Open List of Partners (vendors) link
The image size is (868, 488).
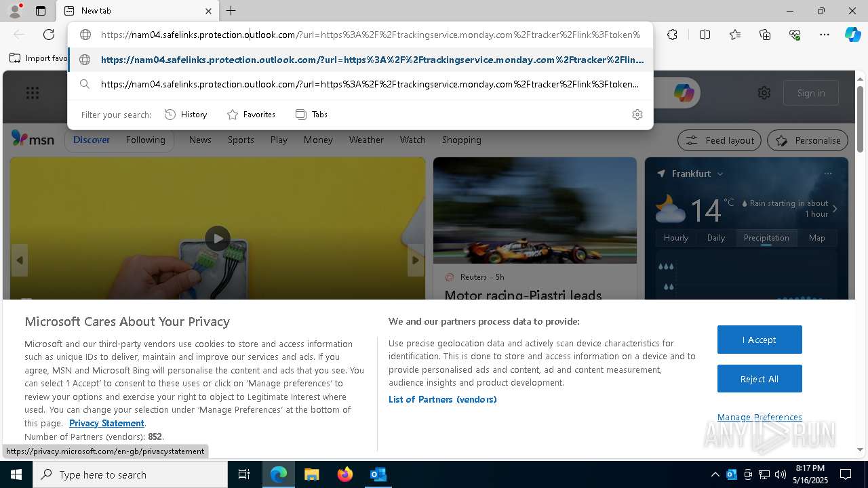coord(442,399)
